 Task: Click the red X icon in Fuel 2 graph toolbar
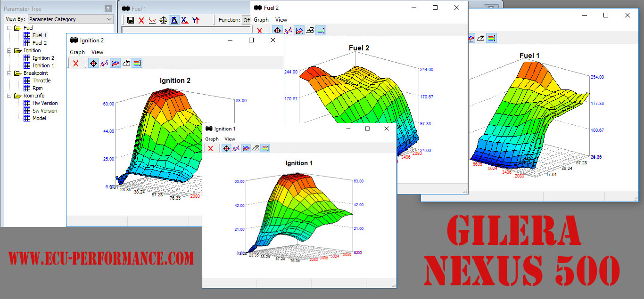pyautogui.click(x=259, y=31)
